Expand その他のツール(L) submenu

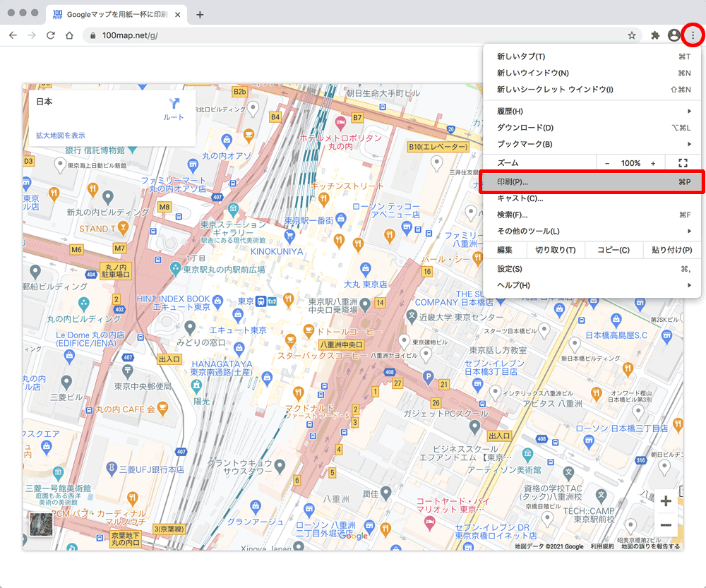(592, 231)
